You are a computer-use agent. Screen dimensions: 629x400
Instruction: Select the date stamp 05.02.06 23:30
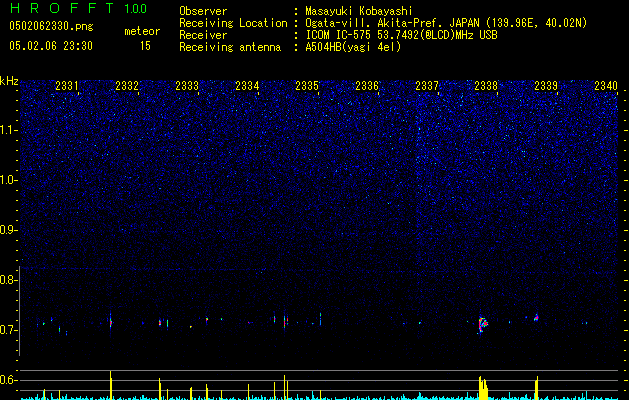click(x=51, y=46)
